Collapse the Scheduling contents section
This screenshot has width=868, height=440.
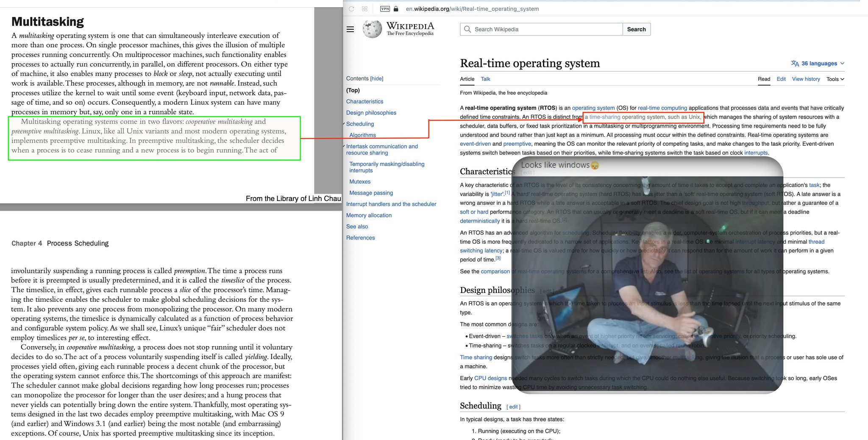pyautogui.click(x=344, y=124)
